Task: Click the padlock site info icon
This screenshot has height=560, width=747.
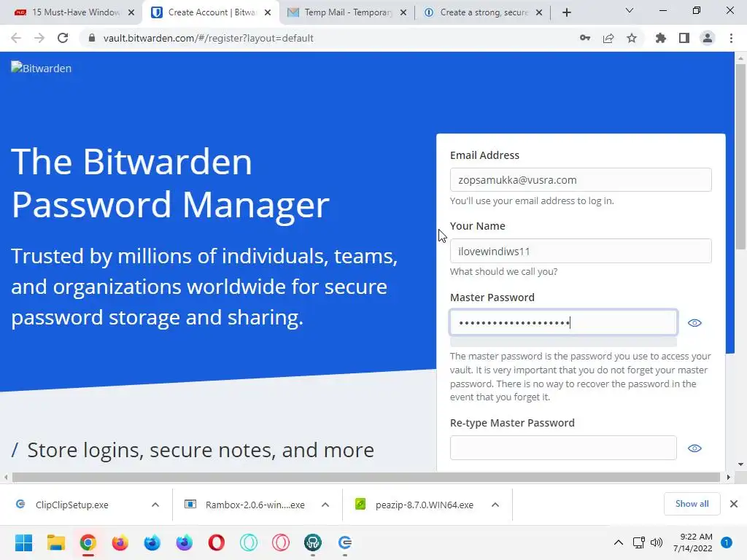Action: [x=92, y=38]
